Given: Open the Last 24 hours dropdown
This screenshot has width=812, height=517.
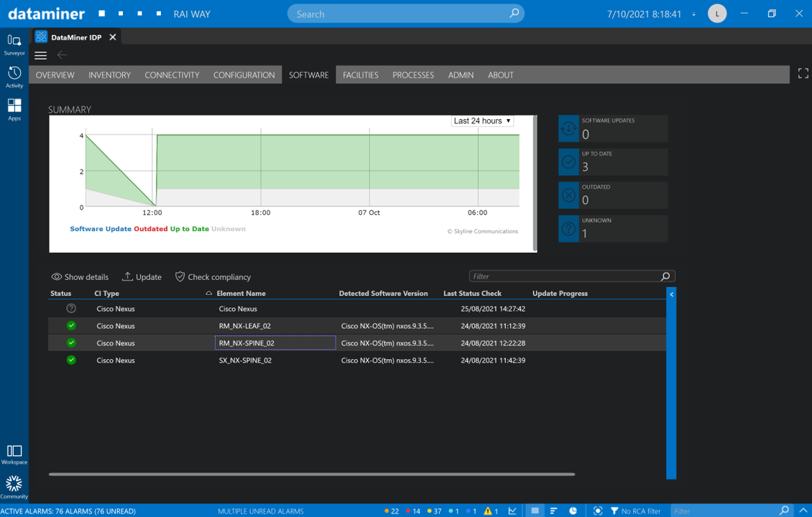Looking at the screenshot, I should pos(482,121).
